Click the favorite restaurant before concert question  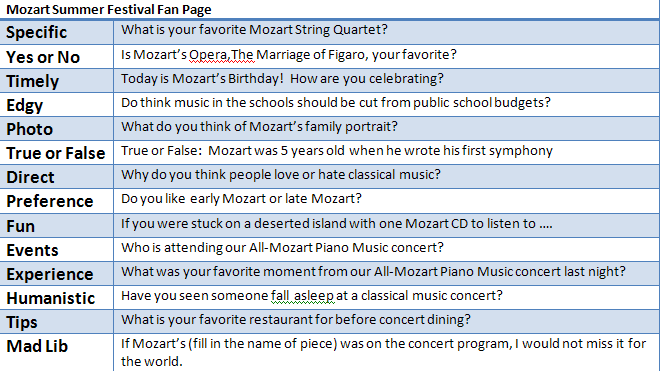pyautogui.click(x=295, y=320)
